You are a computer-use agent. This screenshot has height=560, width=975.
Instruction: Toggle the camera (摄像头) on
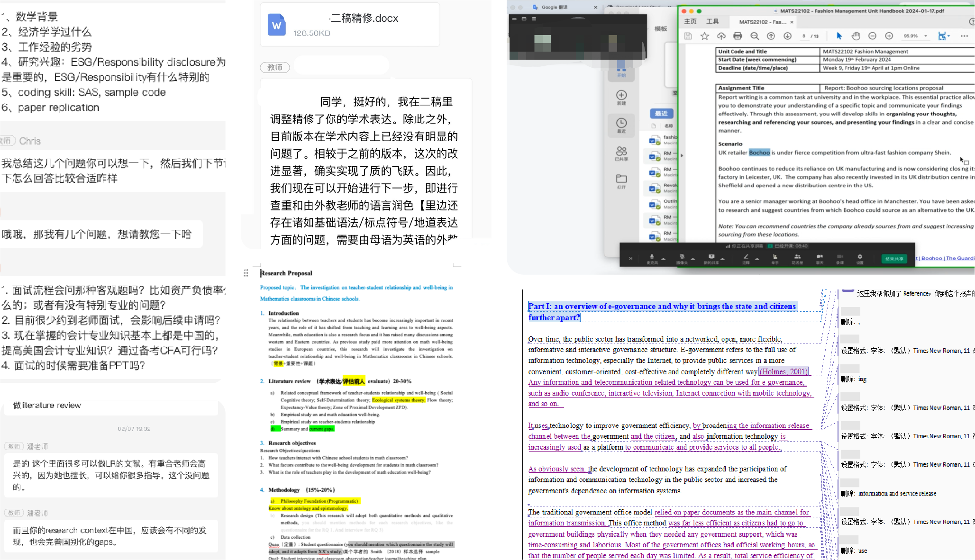point(682,257)
